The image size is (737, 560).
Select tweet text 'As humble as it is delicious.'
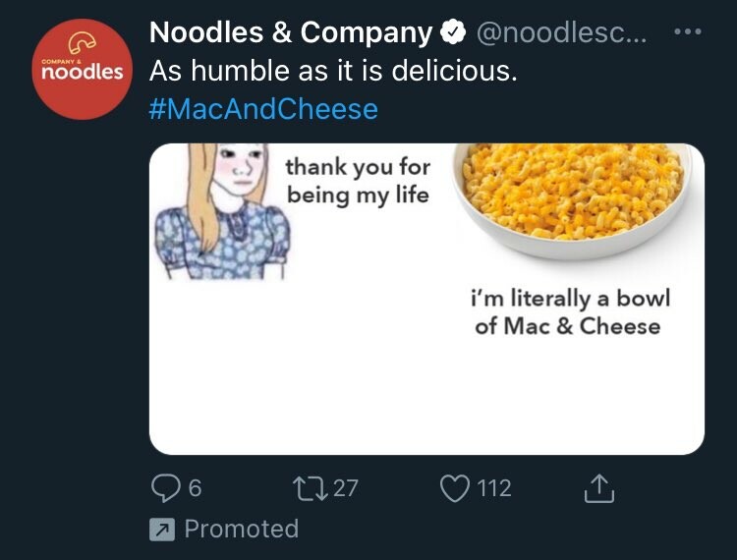point(332,72)
